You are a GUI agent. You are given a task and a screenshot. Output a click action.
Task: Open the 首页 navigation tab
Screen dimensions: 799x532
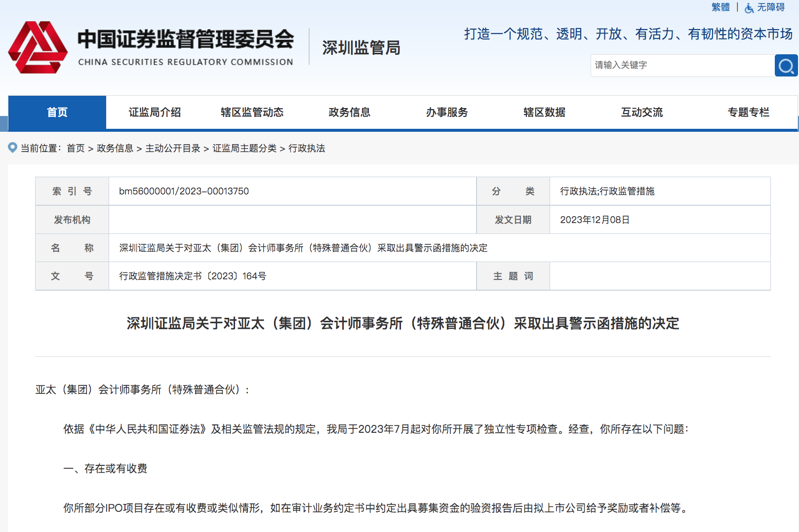point(57,113)
